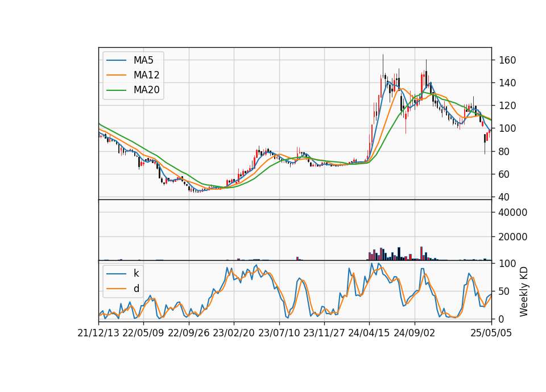Click the tallest candlestick wick near 165
546x392 pixels.
[383, 65]
